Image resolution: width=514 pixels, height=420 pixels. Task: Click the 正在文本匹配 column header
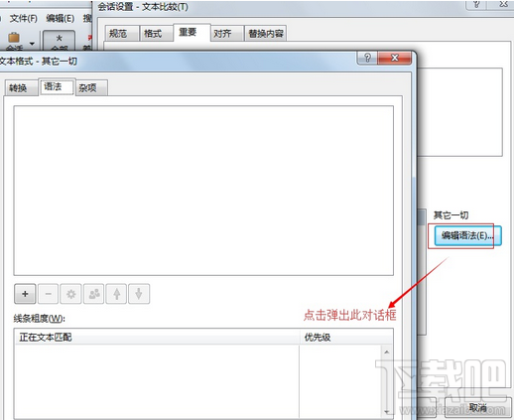(157, 338)
